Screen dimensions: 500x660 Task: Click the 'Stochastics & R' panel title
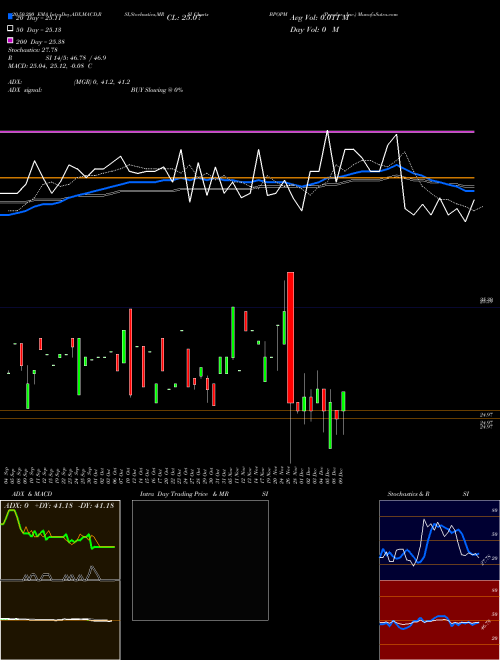coord(409,494)
